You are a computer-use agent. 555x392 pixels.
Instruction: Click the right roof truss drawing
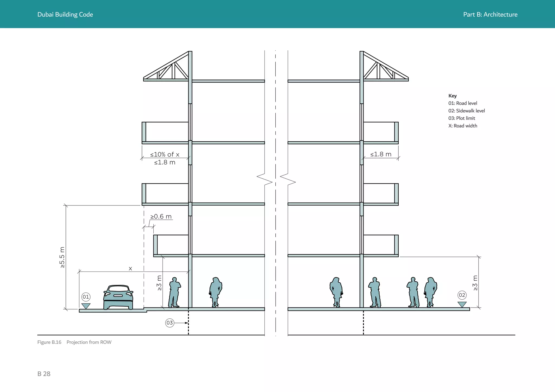click(386, 66)
